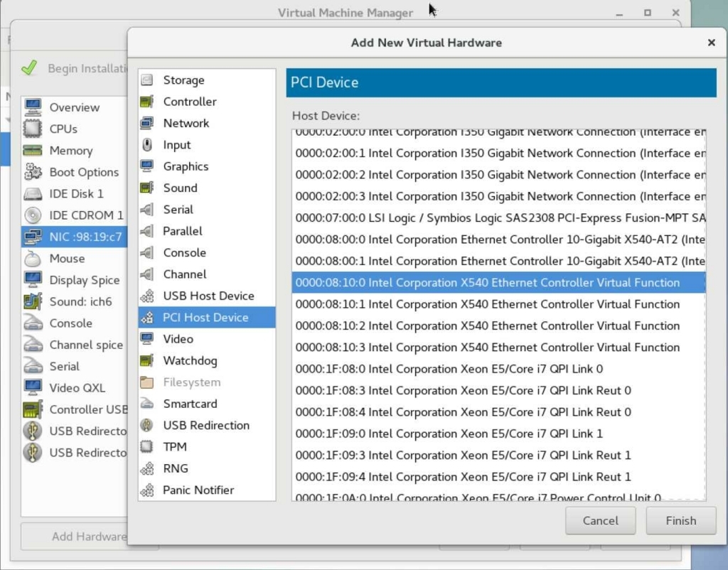Screen dimensions: 728x570
Task: Click the Boot Options gears icon
Action: pos(33,172)
